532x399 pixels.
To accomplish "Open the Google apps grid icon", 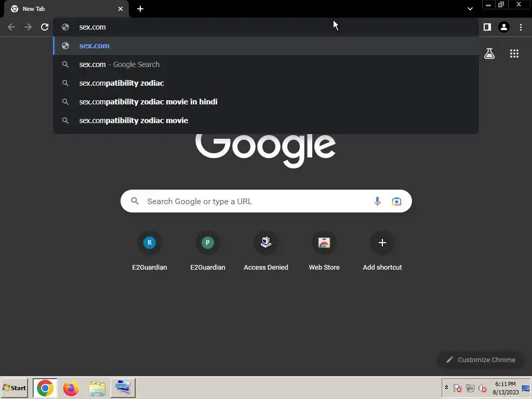I will coord(514,54).
